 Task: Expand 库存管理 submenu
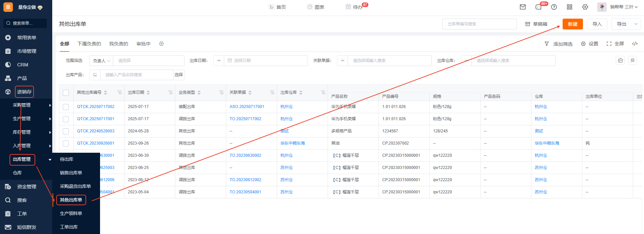pos(50,132)
